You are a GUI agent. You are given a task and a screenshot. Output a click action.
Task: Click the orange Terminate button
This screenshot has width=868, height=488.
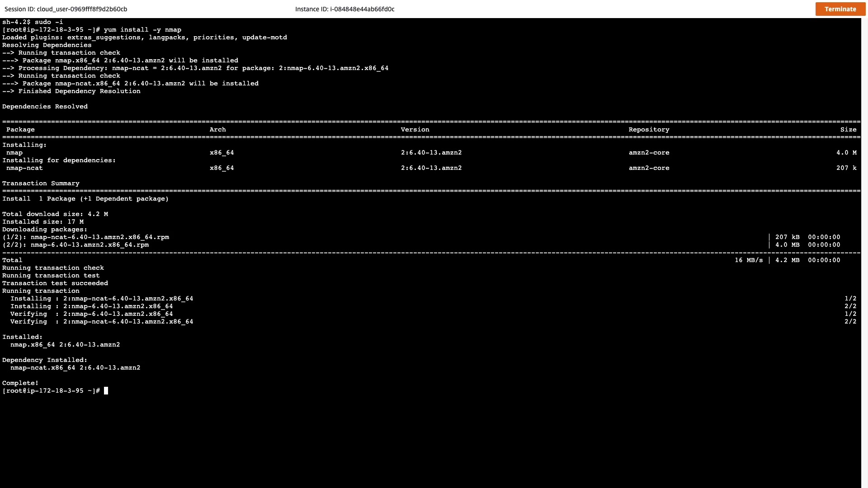(840, 9)
